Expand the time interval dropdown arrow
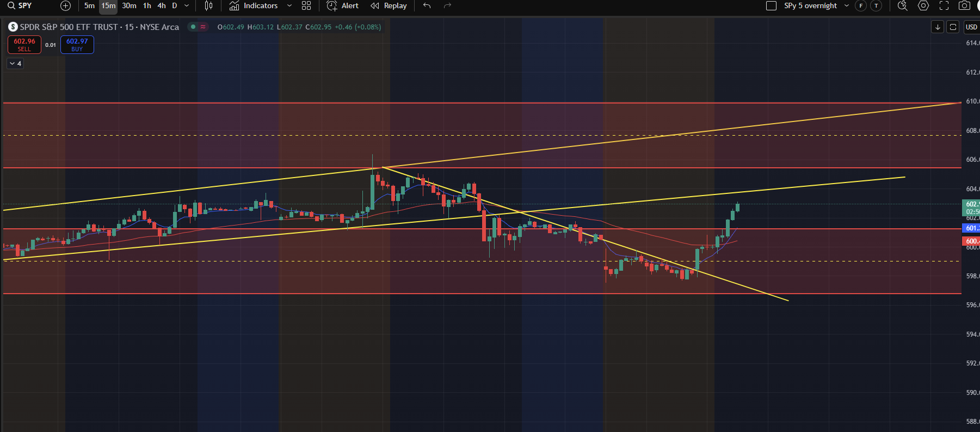 (187, 5)
